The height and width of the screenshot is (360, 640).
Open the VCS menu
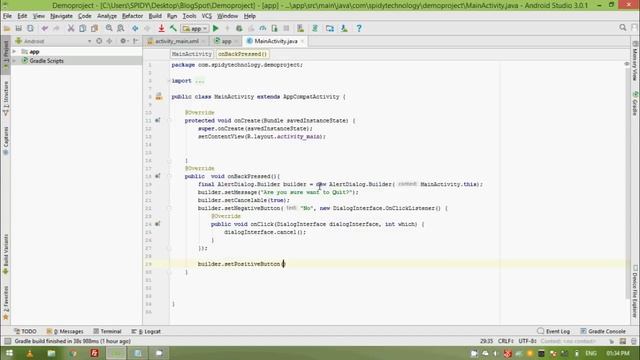[207, 16]
